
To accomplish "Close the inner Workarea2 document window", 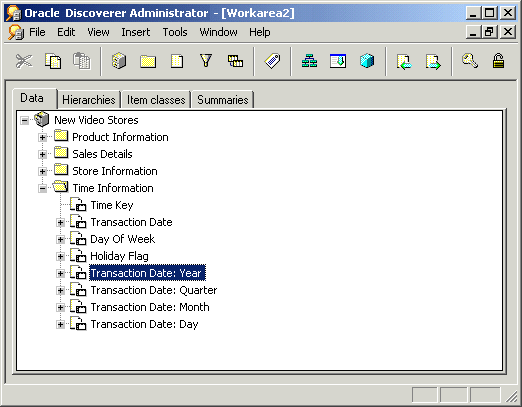I will coord(508,32).
